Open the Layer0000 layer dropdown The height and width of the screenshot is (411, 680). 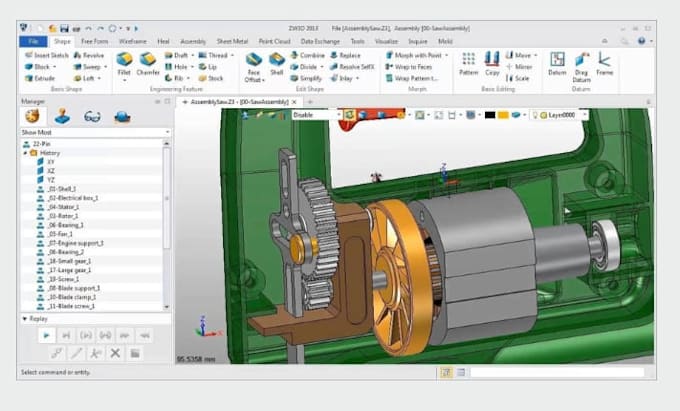(x=585, y=115)
